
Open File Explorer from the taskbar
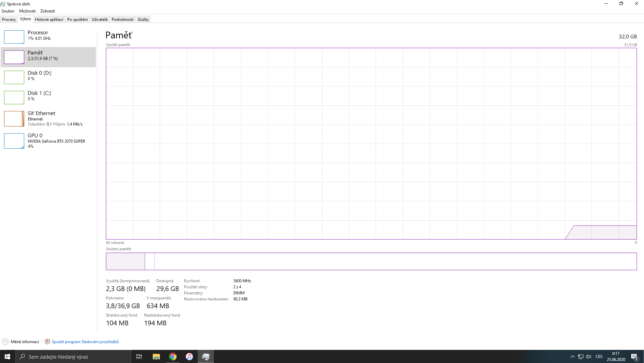click(x=156, y=357)
